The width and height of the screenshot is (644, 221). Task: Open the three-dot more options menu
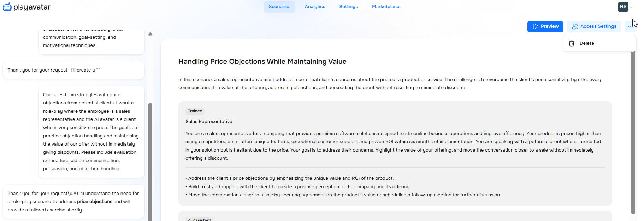(x=630, y=26)
